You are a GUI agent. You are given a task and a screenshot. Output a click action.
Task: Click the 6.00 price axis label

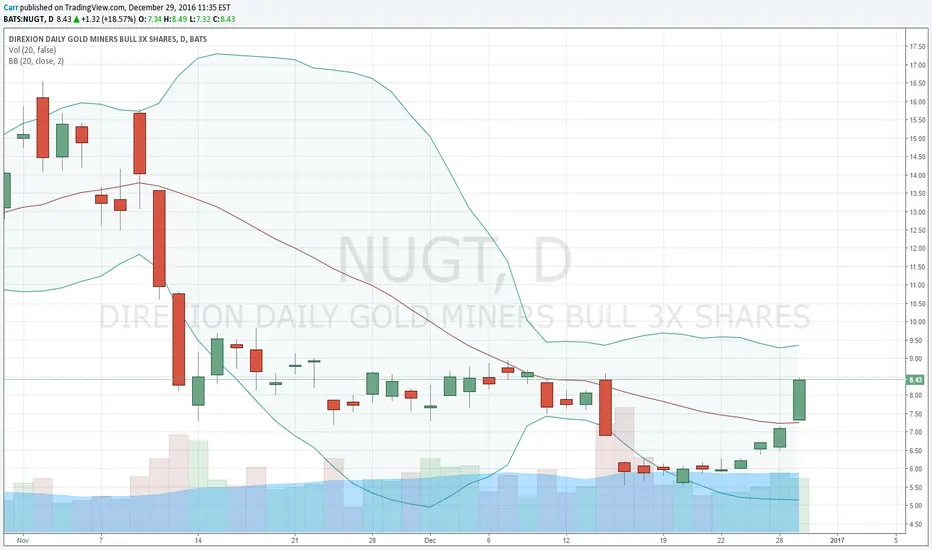917,469
